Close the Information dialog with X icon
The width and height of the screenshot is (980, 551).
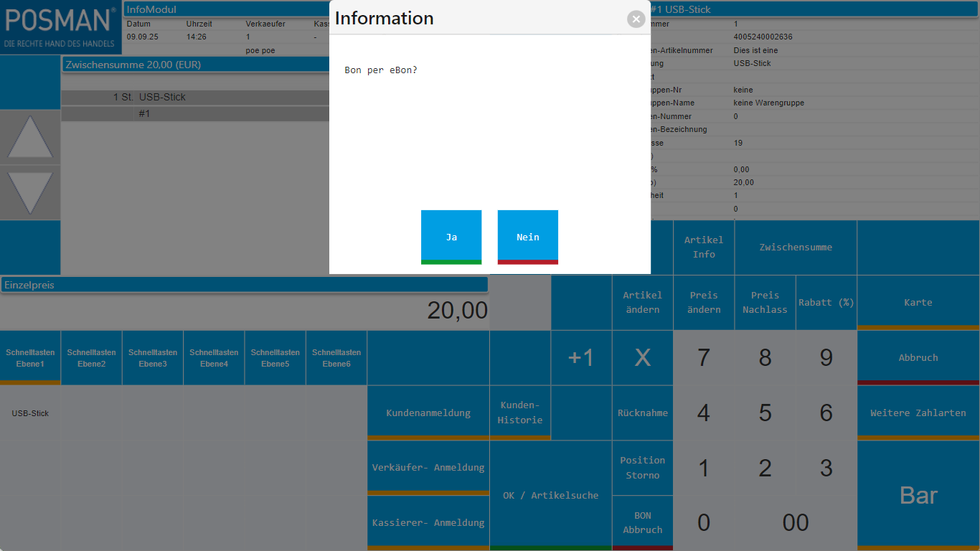click(x=636, y=19)
